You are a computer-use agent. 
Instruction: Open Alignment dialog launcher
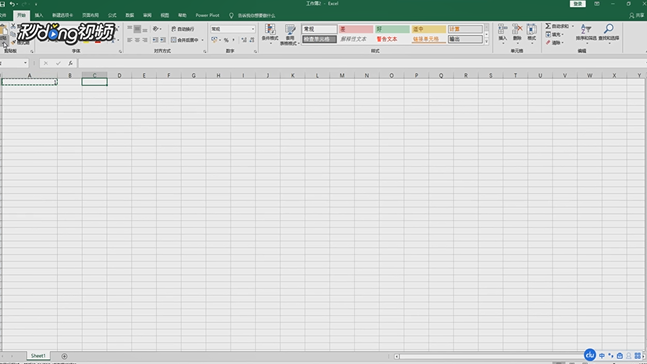click(x=205, y=52)
